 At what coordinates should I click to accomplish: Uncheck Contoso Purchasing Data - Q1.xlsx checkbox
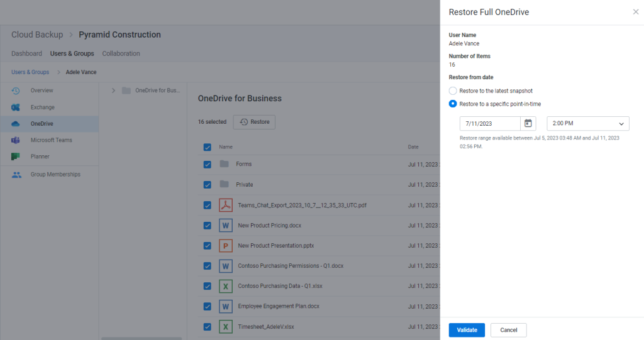click(x=208, y=286)
